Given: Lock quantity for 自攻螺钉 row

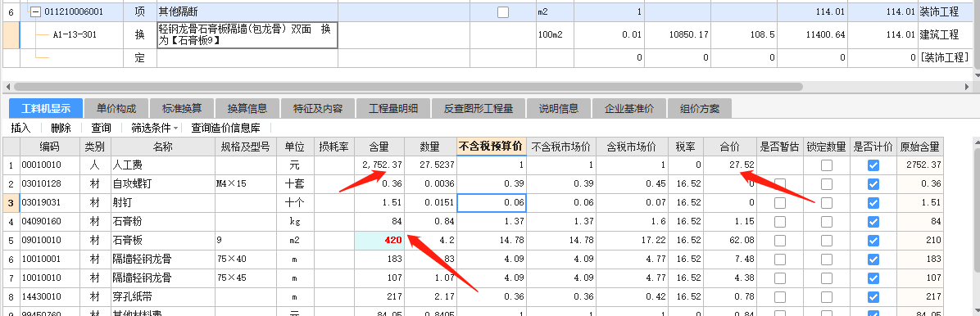Looking at the screenshot, I should tap(827, 184).
